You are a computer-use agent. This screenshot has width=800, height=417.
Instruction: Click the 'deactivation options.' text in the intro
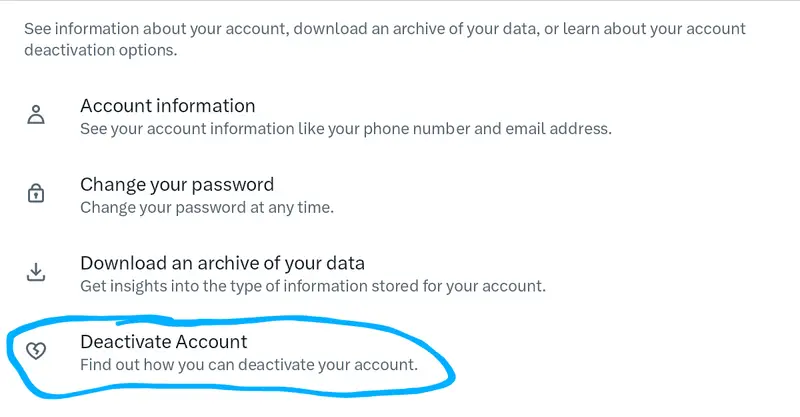(100, 49)
